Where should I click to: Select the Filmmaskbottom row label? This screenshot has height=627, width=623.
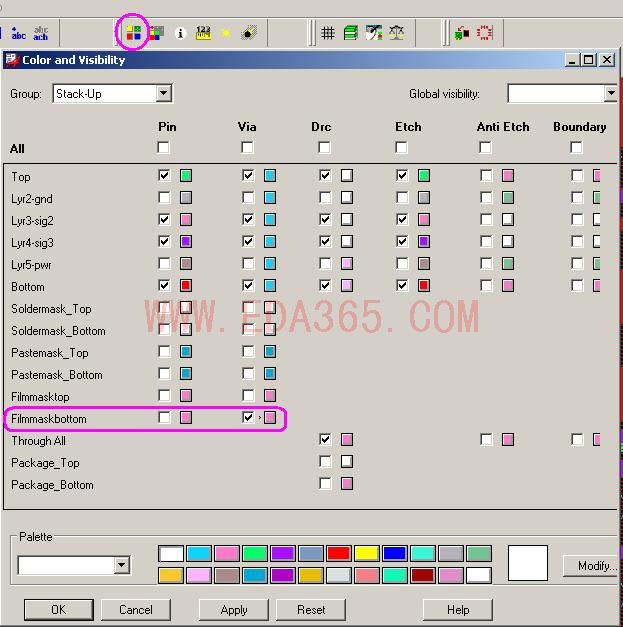point(49,419)
